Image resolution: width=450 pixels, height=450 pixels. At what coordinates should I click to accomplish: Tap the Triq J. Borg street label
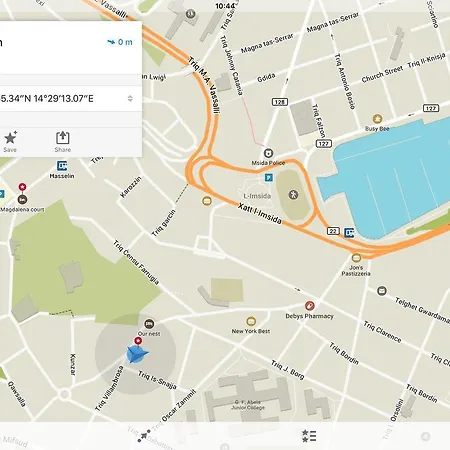point(288,369)
